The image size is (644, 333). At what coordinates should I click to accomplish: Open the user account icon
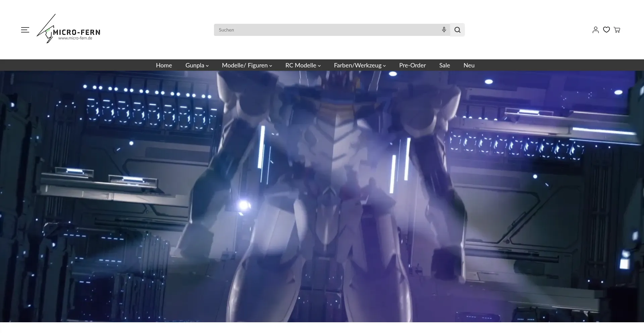595,30
